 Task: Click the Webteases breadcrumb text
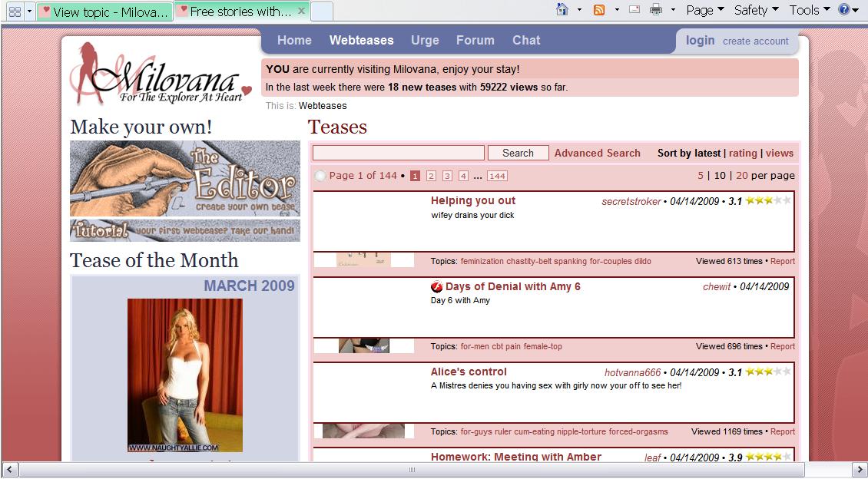pyautogui.click(x=323, y=106)
